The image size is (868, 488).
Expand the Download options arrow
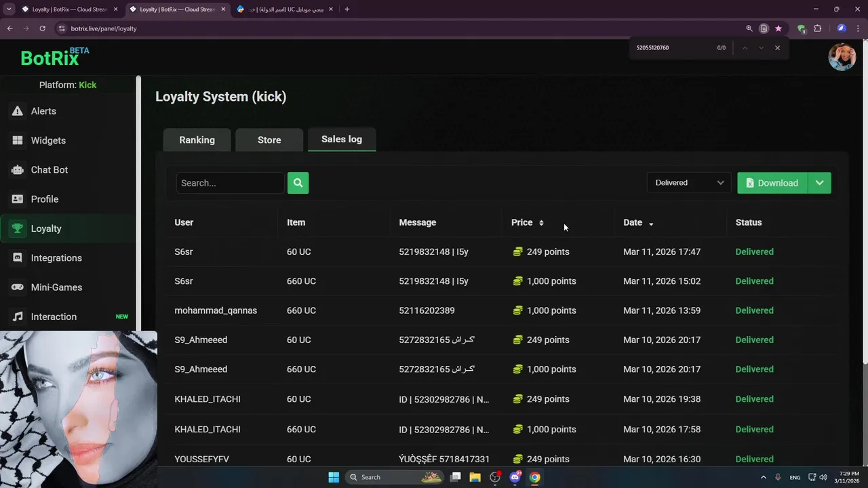819,183
